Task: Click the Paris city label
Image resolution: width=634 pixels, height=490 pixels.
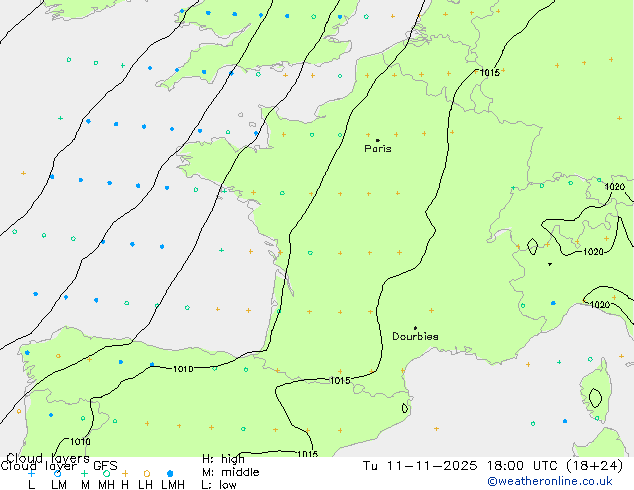Action: tap(378, 149)
